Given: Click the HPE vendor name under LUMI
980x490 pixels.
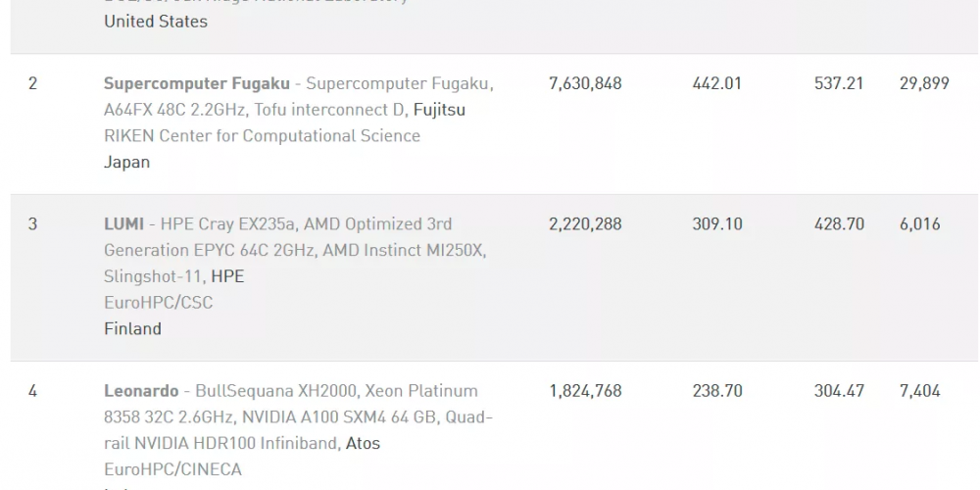Looking at the screenshot, I should [227, 276].
